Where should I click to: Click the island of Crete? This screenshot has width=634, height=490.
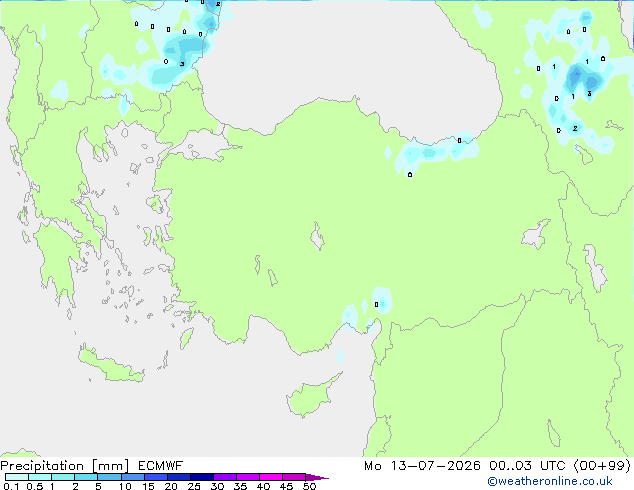click(110, 366)
